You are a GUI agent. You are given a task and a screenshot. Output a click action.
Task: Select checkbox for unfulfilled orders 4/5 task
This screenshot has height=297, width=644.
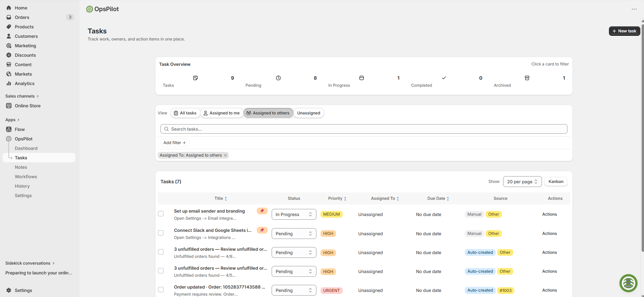[x=161, y=271]
